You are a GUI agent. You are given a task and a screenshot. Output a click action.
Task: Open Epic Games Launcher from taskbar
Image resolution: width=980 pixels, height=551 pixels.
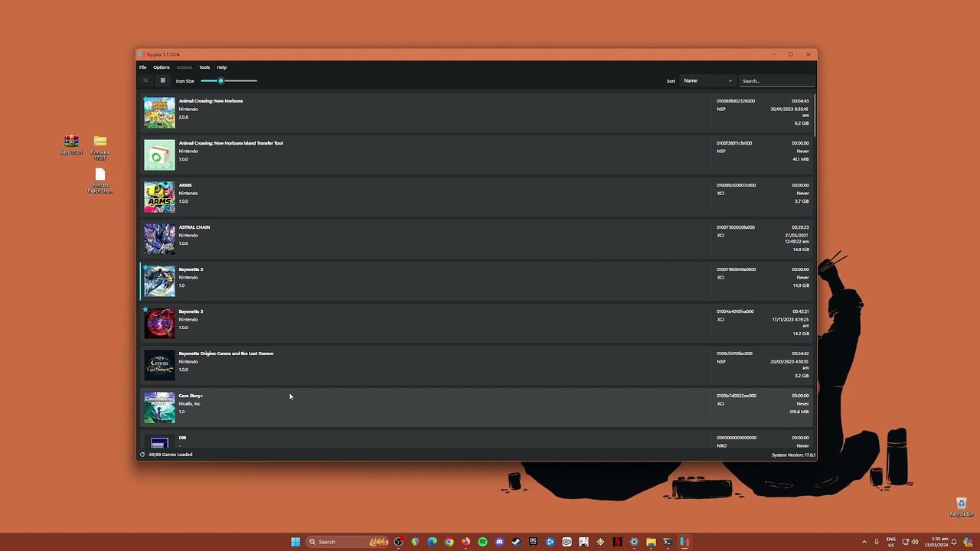click(533, 542)
